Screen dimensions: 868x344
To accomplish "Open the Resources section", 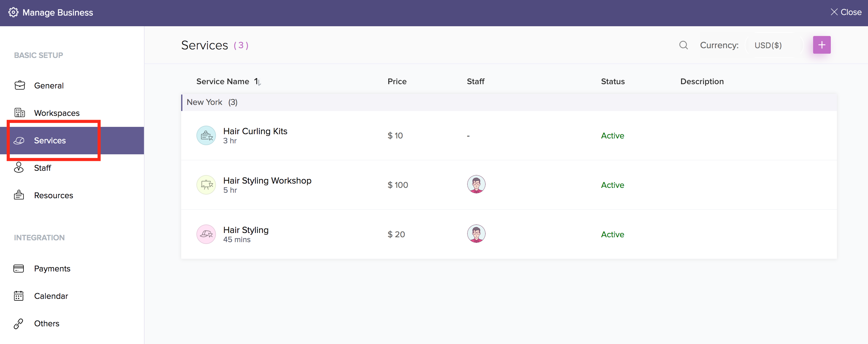I will (x=53, y=195).
